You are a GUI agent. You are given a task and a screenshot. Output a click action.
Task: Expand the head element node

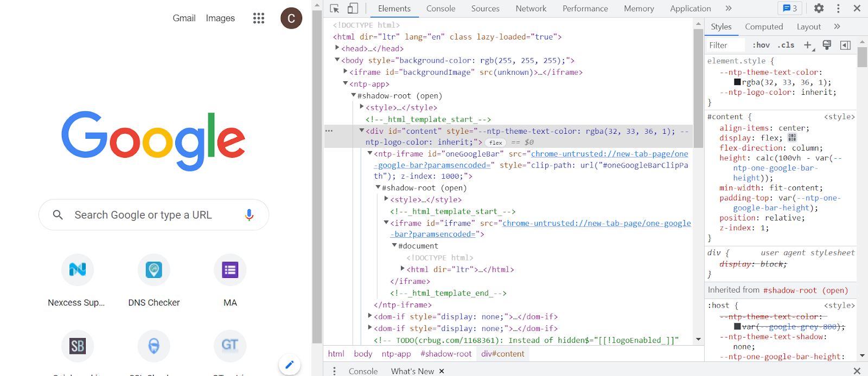point(337,48)
